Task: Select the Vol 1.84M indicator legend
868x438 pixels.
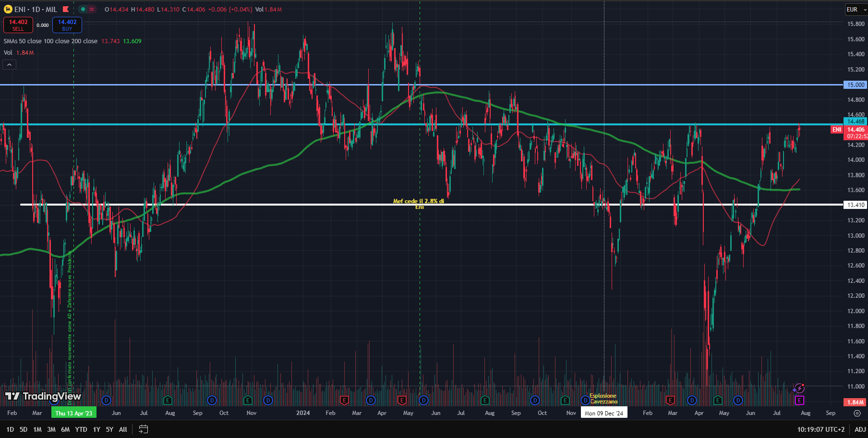Action: coord(19,53)
